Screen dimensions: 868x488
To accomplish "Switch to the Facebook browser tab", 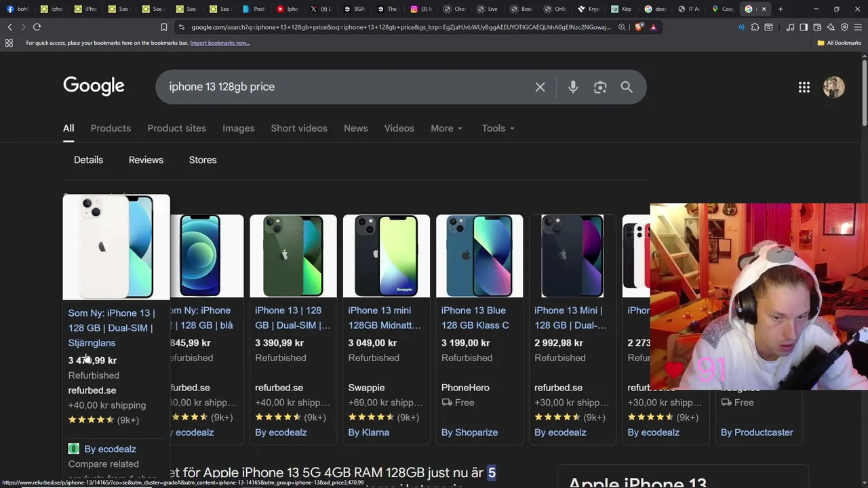I will pyautogui.click(x=18, y=9).
